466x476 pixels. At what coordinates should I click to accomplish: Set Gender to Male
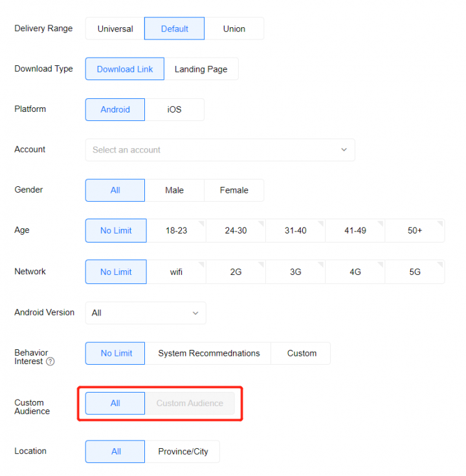(174, 190)
